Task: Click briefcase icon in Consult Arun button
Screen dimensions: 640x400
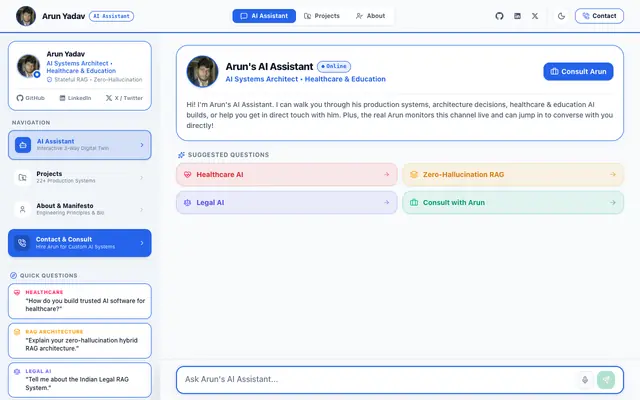Action: tap(554, 71)
